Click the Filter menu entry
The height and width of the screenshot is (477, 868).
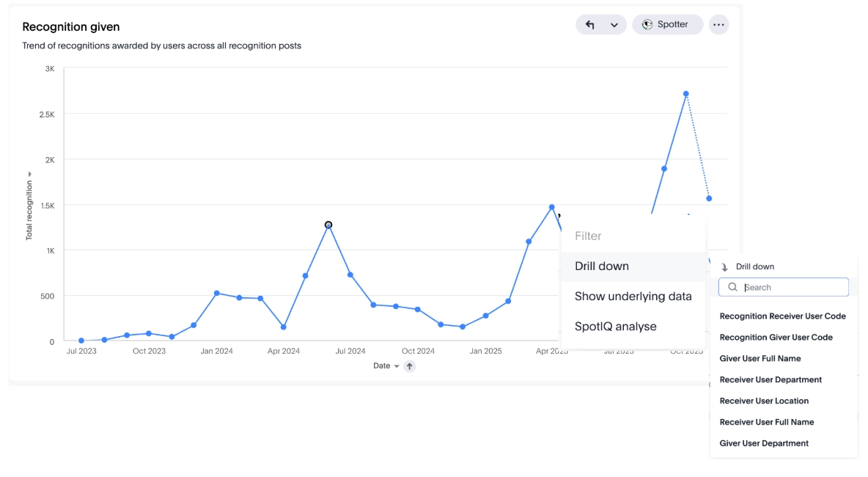pos(588,236)
